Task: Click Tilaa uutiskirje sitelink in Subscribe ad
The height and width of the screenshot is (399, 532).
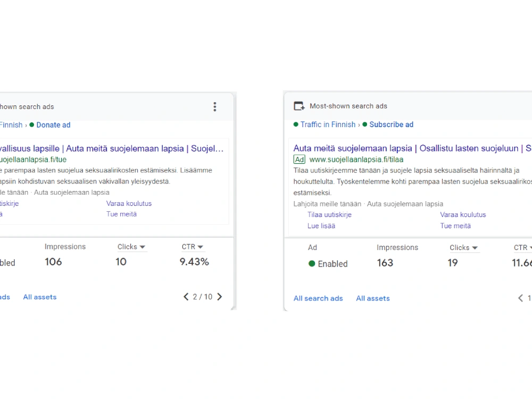Action: coord(329,214)
